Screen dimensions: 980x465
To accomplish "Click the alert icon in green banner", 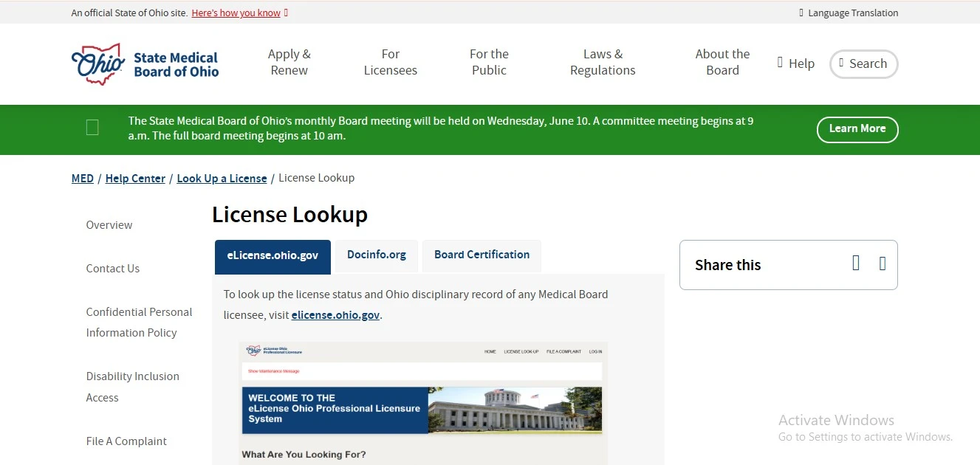I will coord(92,128).
